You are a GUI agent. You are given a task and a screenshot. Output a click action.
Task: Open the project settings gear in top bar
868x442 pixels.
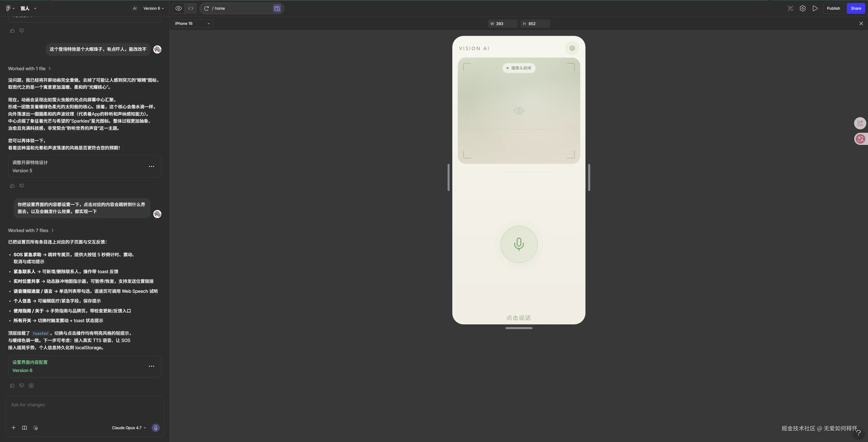pos(802,8)
